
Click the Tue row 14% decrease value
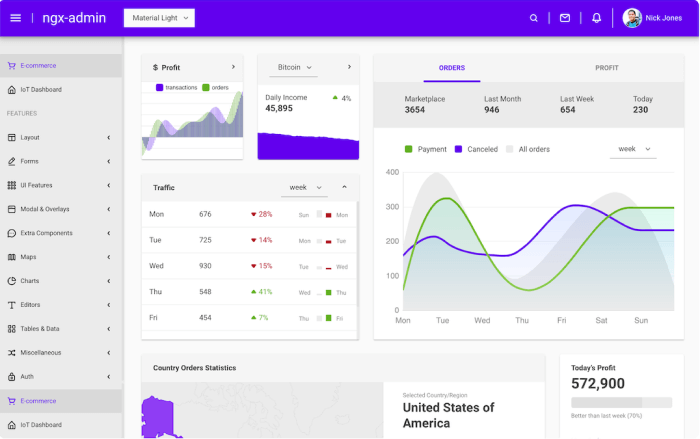point(261,240)
